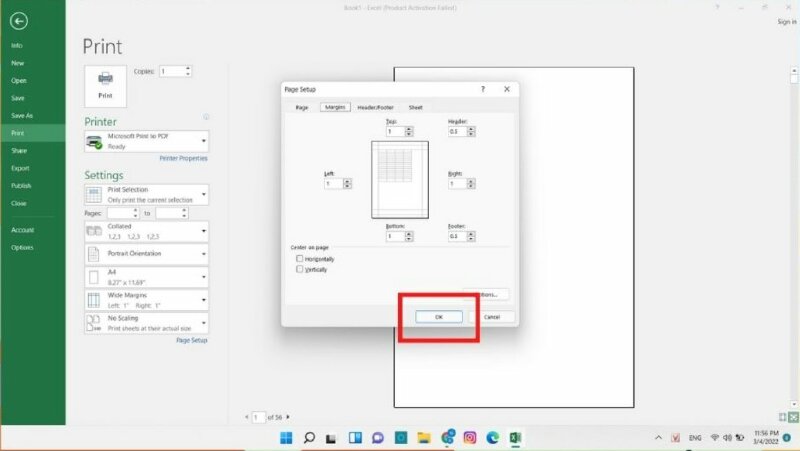The height and width of the screenshot is (451, 800).
Task: Check Horizontally center on page
Action: coord(299,259)
